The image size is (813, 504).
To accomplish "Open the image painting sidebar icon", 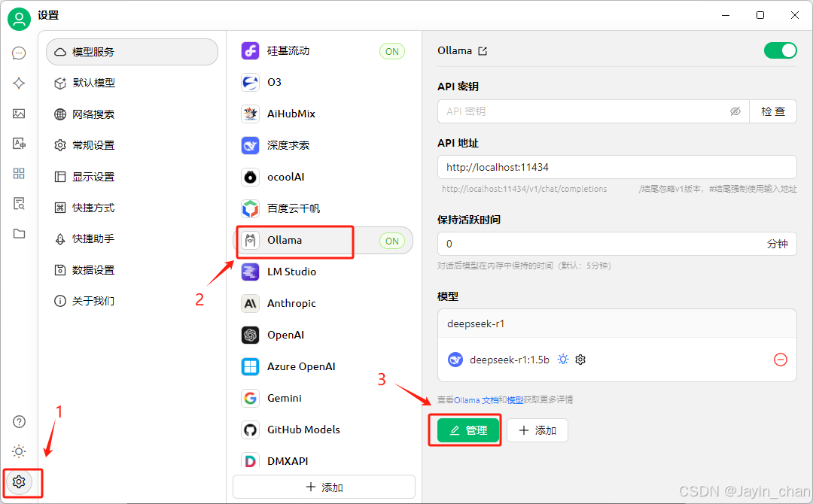I will pos(19,114).
